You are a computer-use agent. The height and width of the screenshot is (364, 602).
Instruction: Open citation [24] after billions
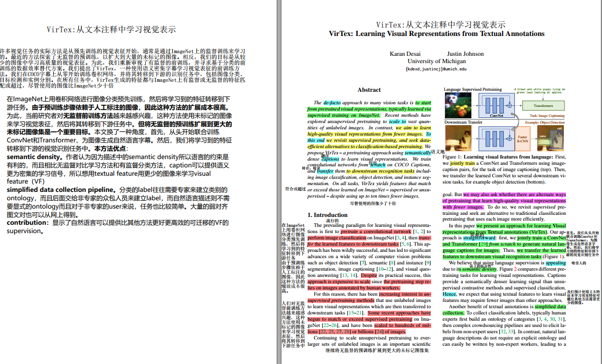[379, 331]
